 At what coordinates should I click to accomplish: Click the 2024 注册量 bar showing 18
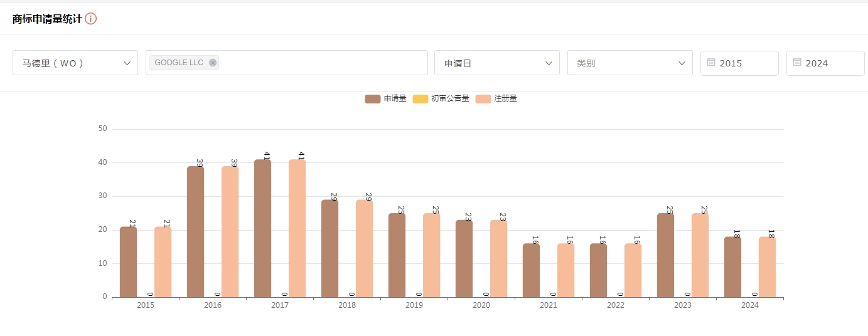(767, 267)
